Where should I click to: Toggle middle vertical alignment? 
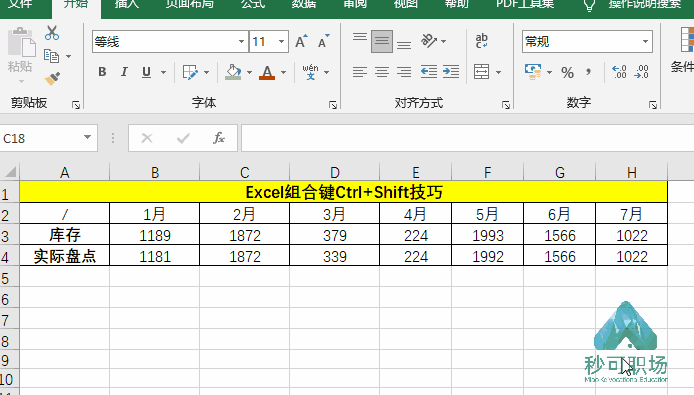tap(382, 41)
